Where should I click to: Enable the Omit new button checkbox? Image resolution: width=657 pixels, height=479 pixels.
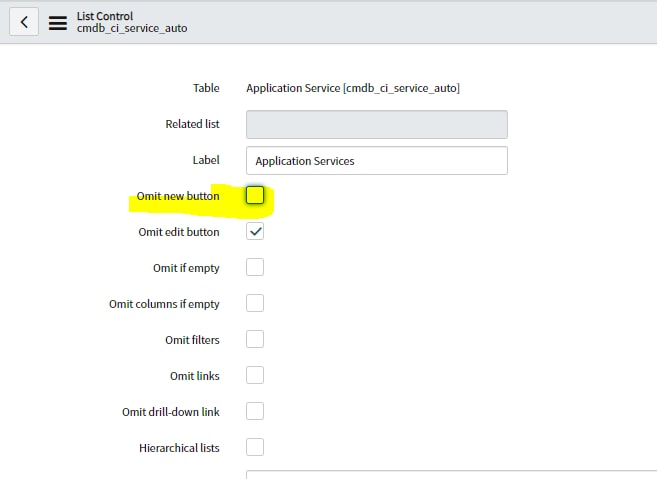coord(255,195)
